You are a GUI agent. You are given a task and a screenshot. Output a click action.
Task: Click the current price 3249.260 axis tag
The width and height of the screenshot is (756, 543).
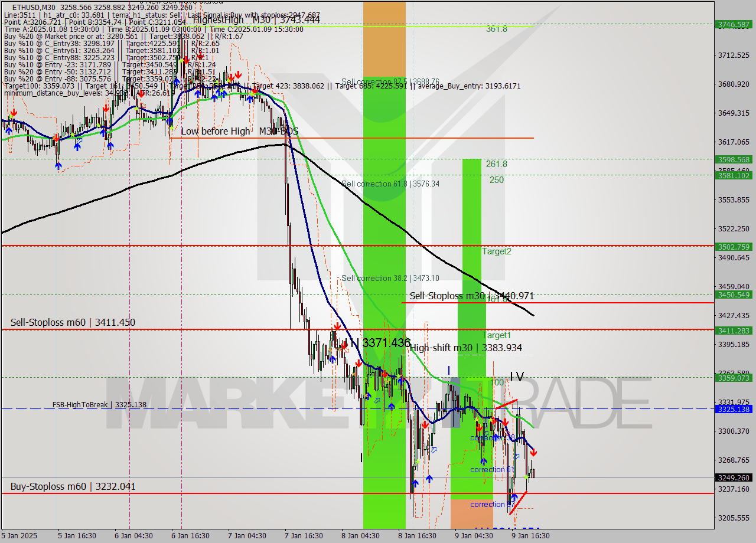tap(734, 477)
